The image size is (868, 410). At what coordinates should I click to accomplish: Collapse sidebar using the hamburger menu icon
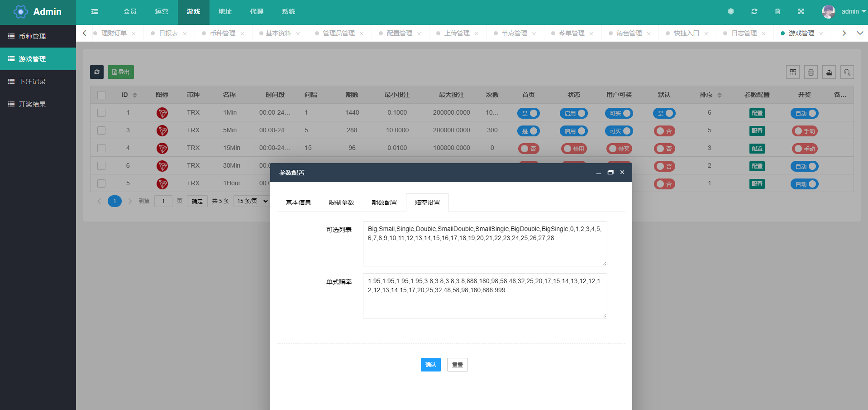tap(95, 11)
